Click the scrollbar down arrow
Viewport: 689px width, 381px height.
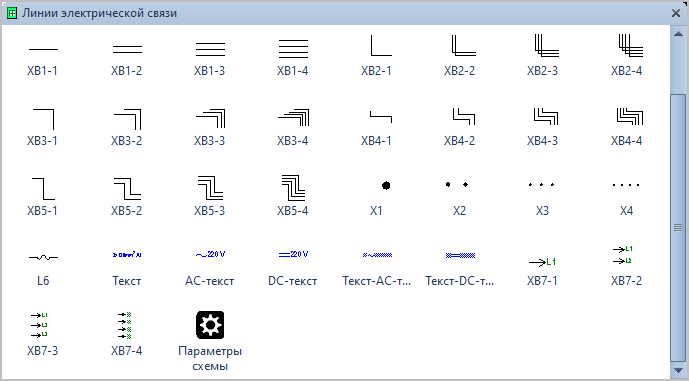tap(678, 370)
